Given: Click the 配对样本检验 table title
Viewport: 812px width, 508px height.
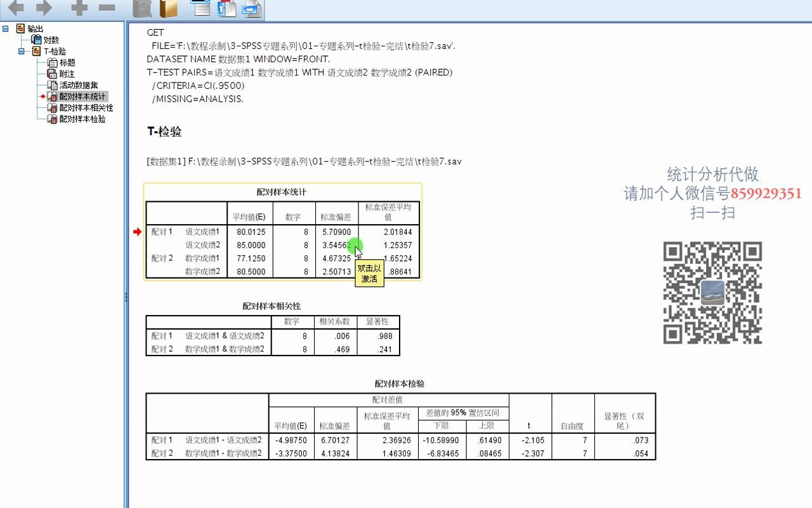Looking at the screenshot, I should [400, 384].
